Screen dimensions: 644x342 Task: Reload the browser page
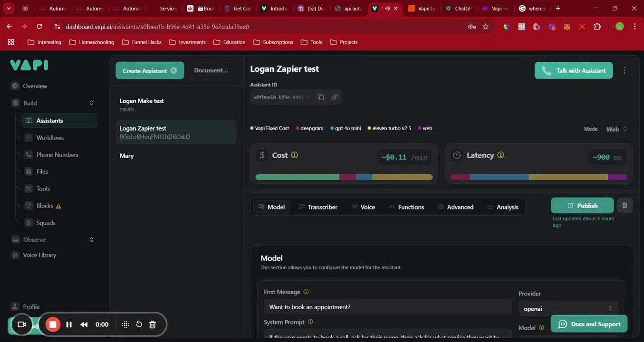pyautogui.click(x=39, y=27)
